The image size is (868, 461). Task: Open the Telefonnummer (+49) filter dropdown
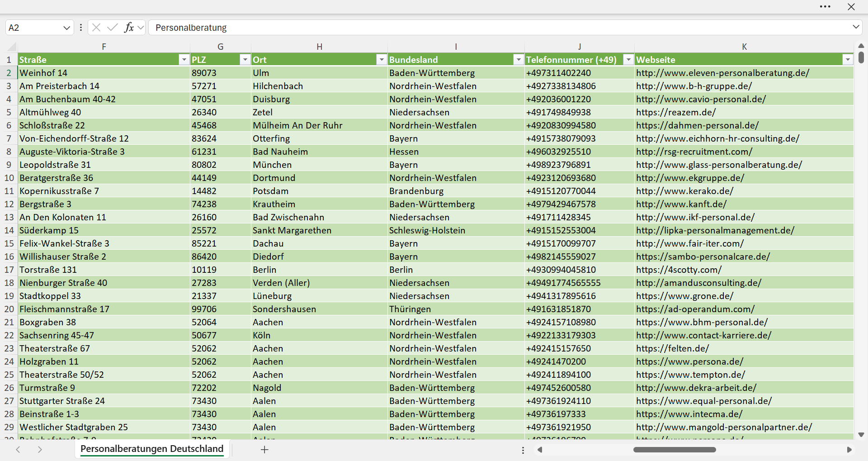[x=628, y=60]
